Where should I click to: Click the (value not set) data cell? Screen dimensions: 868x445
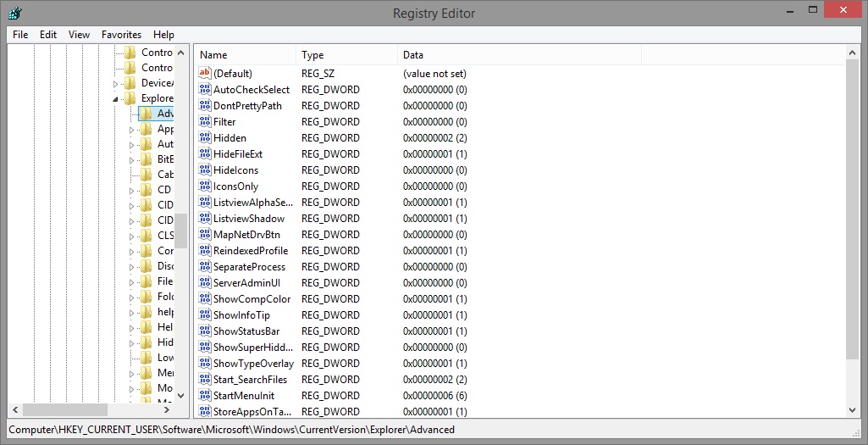click(434, 74)
